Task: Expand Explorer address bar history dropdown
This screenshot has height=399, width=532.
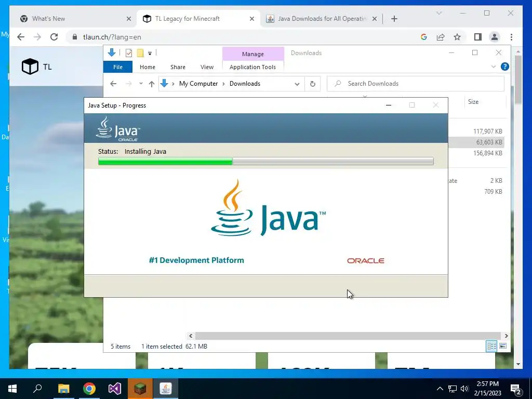Action: click(297, 84)
